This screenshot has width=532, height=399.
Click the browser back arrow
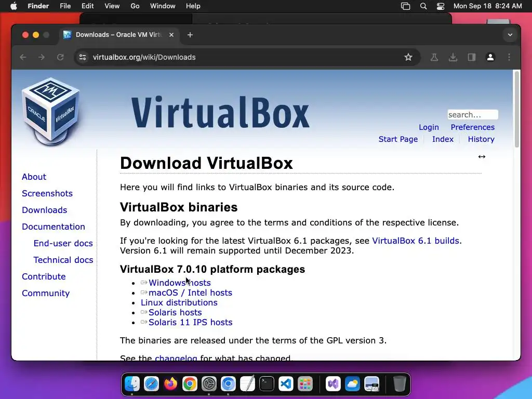(x=23, y=57)
